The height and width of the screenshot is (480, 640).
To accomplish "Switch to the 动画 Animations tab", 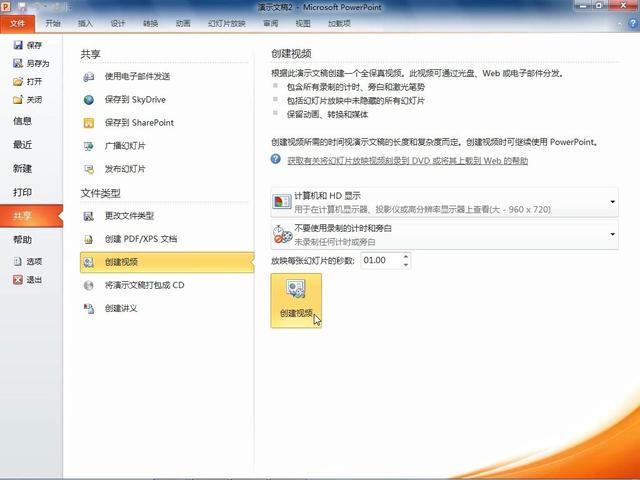I will tap(183, 24).
